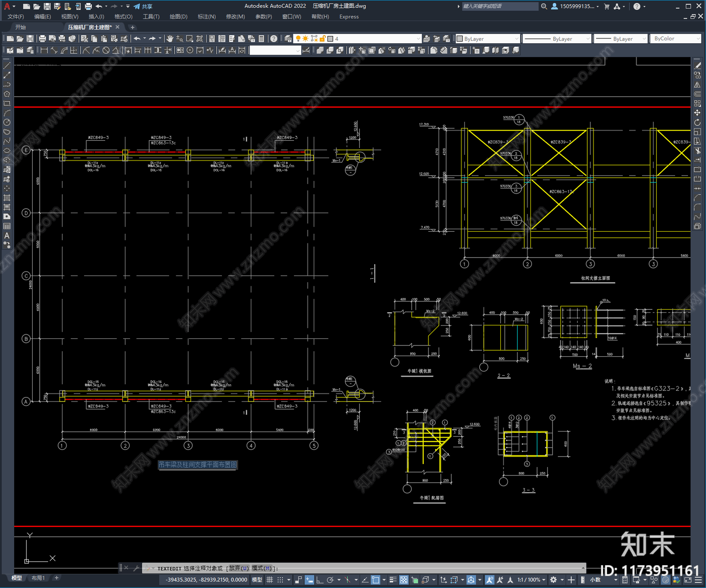Open the Layer Properties Manager
The height and width of the screenshot is (588, 706).
tap(288, 39)
